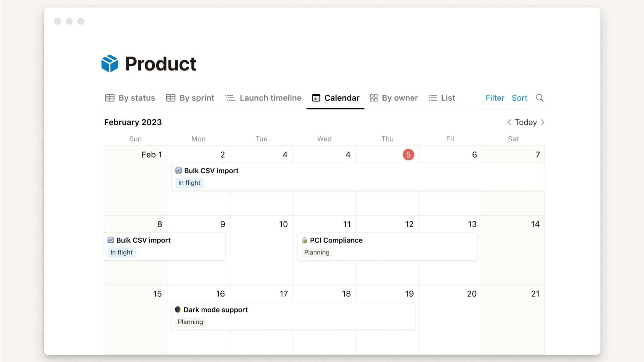Click the Calendar view icon
The image size is (644, 362).
point(316,98)
